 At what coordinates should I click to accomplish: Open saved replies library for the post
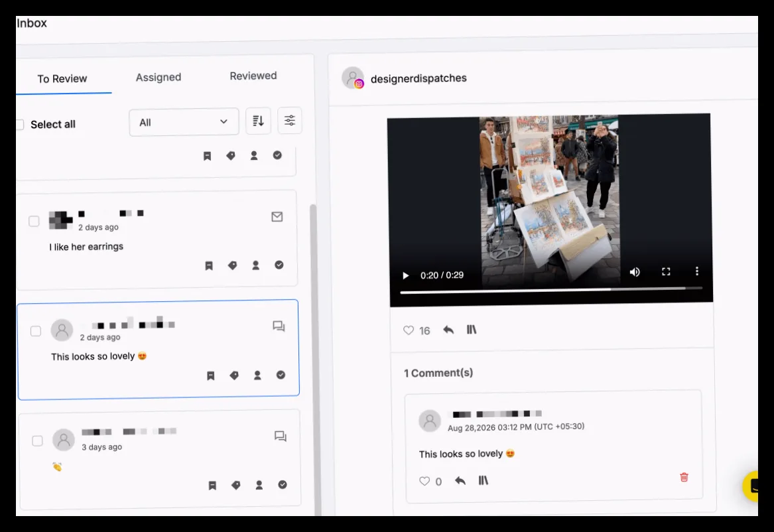pos(472,329)
